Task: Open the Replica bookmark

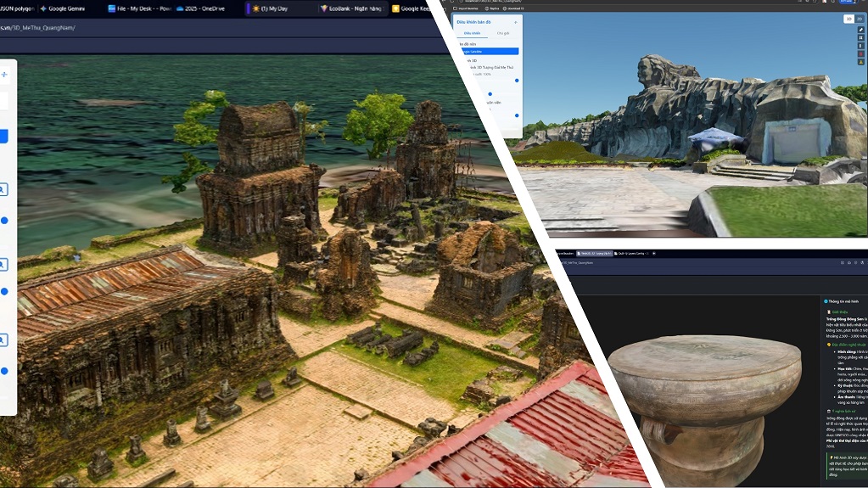Action: click(x=492, y=8)
